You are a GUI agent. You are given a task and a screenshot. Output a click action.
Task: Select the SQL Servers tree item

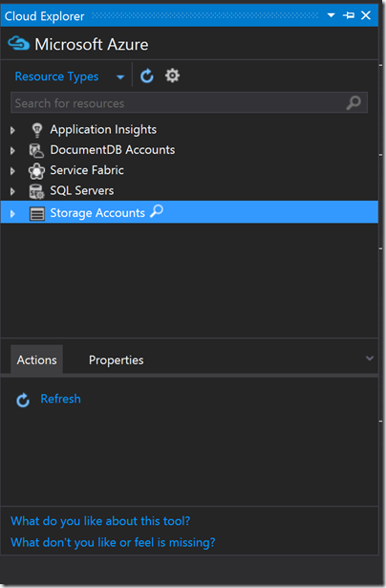pyautogui.click(x=82, y=190)
